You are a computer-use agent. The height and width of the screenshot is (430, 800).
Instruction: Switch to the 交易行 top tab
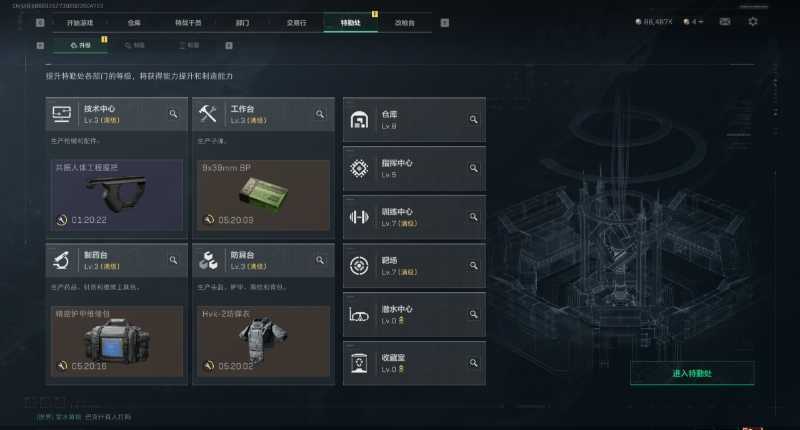coord(296,23)
